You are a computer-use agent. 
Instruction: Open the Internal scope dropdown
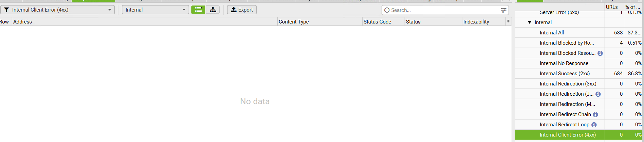click(155, 10)
